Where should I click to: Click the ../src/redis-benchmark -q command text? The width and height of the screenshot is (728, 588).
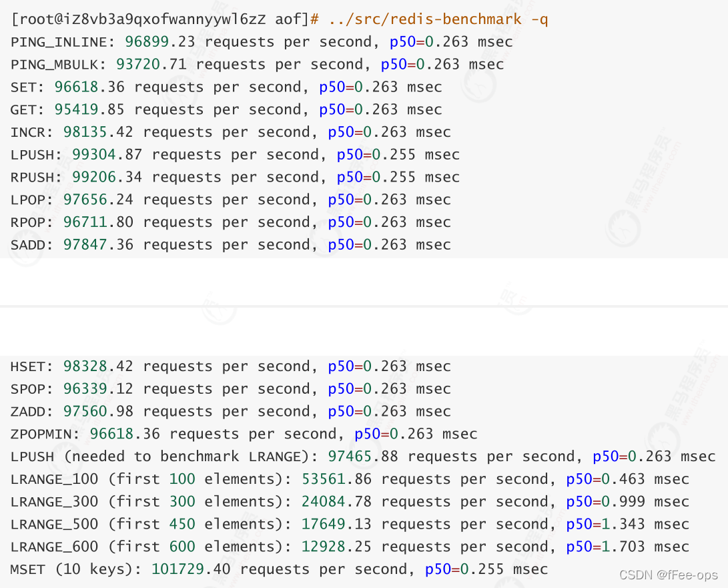click(438, 19)
